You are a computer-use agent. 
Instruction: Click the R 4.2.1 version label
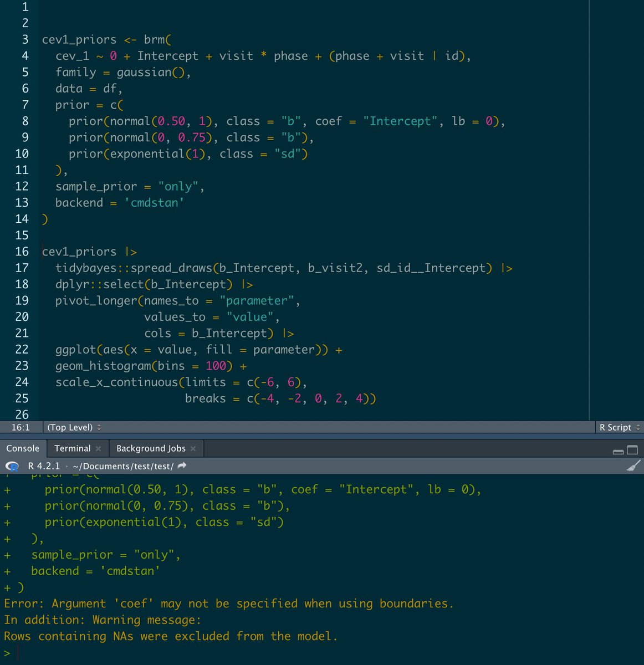(44, 466)
